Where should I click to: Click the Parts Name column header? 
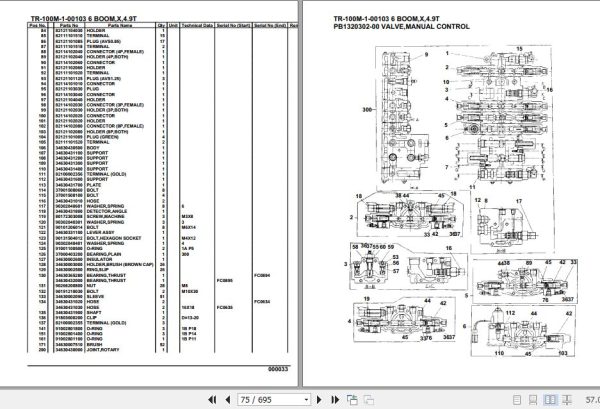(120, 25)
